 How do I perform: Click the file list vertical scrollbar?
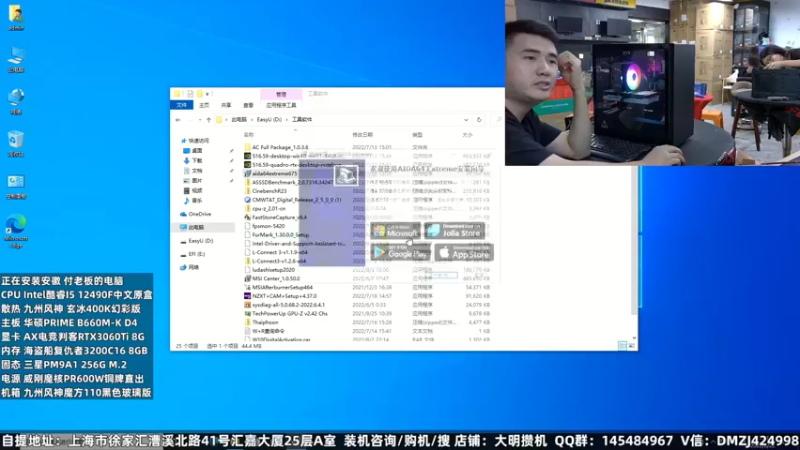[634, 240]
